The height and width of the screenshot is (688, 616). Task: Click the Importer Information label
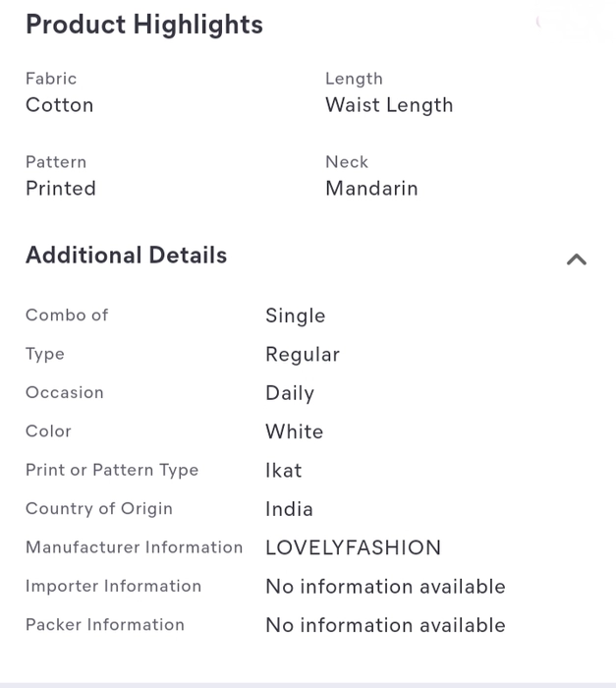coord(114,586)
